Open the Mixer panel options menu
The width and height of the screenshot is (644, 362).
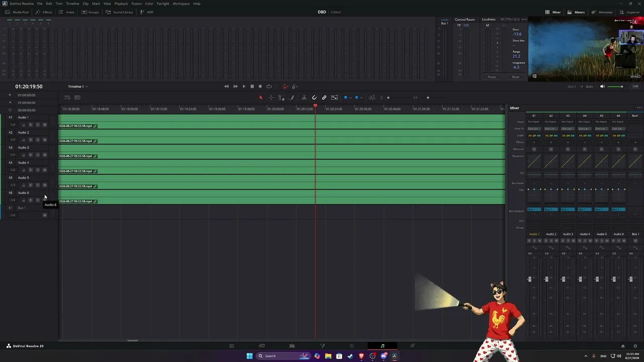tap(639, 108)
